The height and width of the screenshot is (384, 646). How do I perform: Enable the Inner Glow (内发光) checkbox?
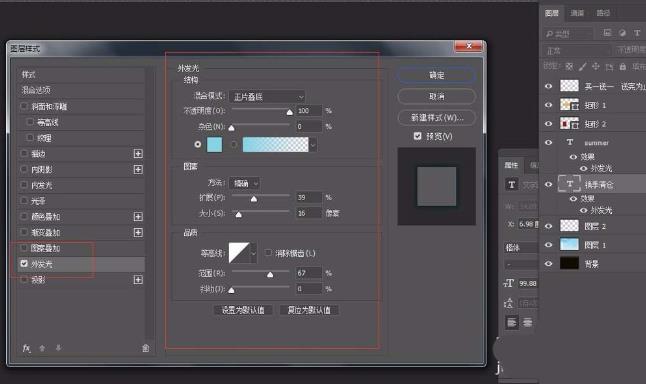coord(24,185)
